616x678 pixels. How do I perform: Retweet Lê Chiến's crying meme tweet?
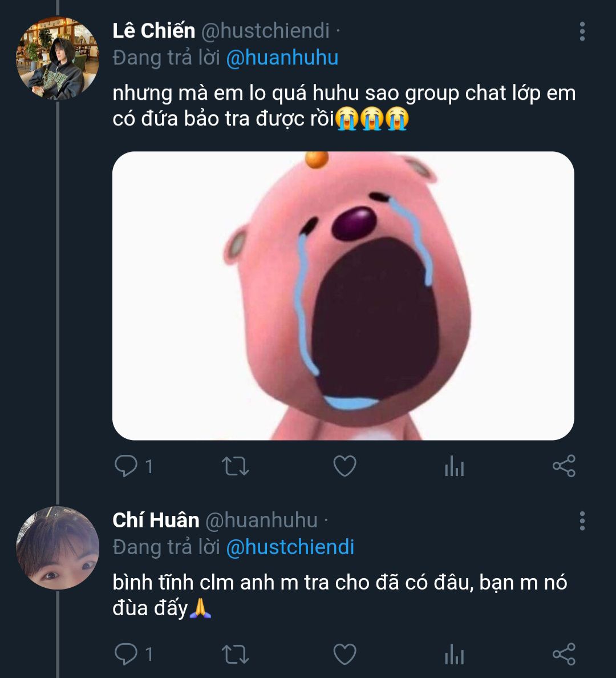pos(234,466)
